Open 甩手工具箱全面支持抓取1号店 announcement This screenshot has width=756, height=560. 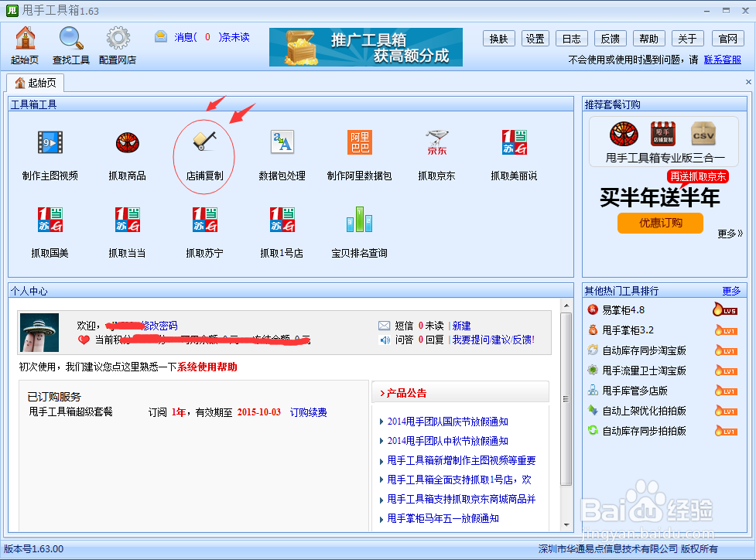(x=459, y=480)
